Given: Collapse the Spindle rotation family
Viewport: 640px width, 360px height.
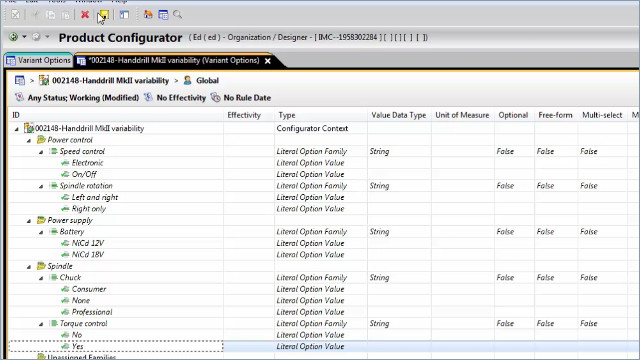Looking at the screenshot, I should tap(41, 186).
